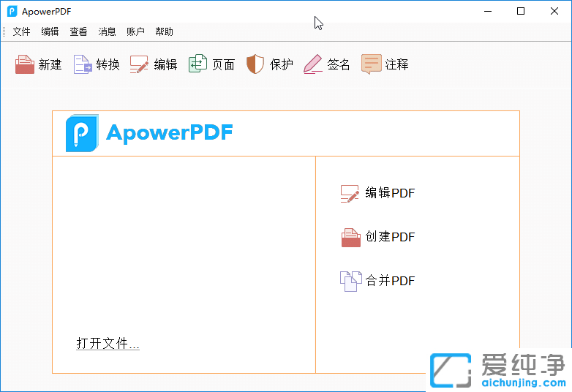Maximize the ApowerPDF window

(521, 11)
